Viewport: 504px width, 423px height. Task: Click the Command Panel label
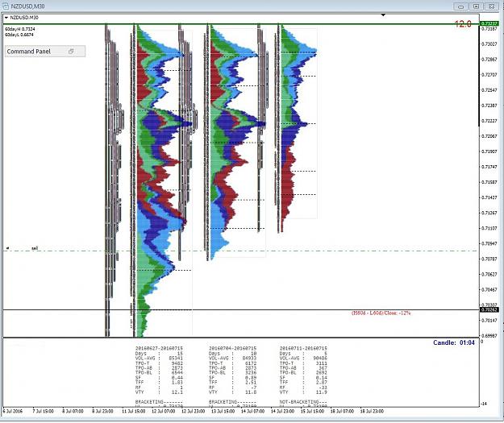tap(28, 52)
